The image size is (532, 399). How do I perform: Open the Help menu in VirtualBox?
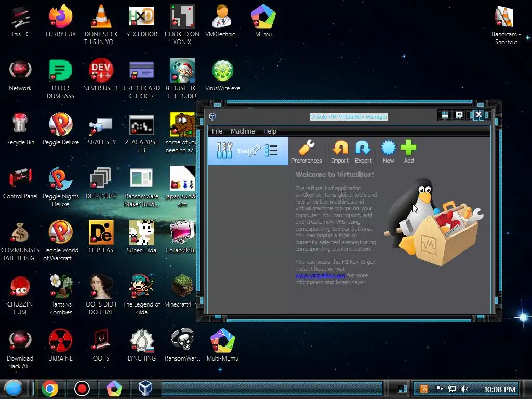point(270,131)
